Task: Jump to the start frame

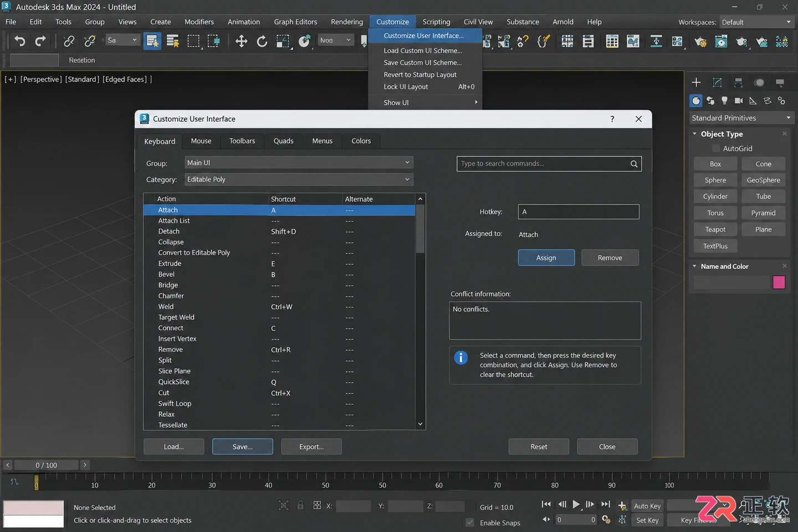Action: 546,504
